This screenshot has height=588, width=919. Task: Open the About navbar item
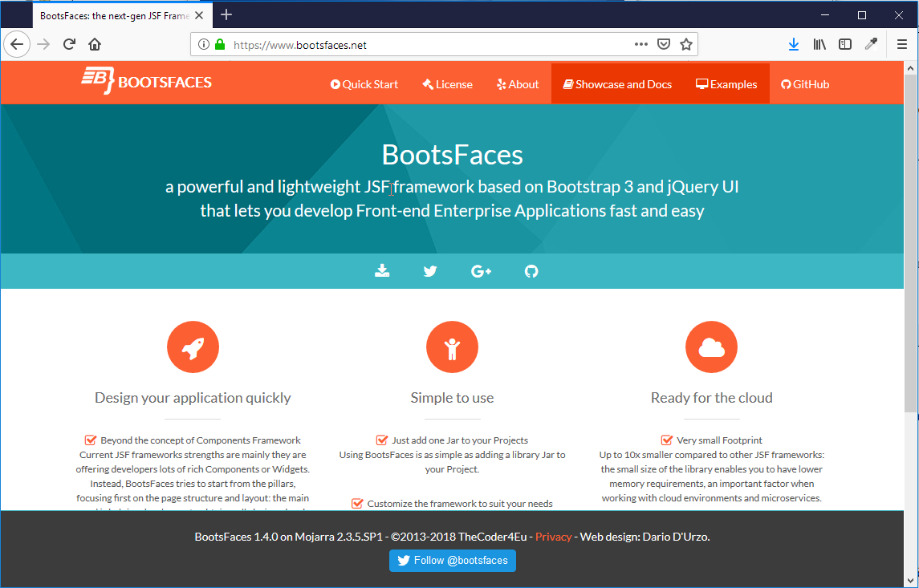[x=518, y=84]
